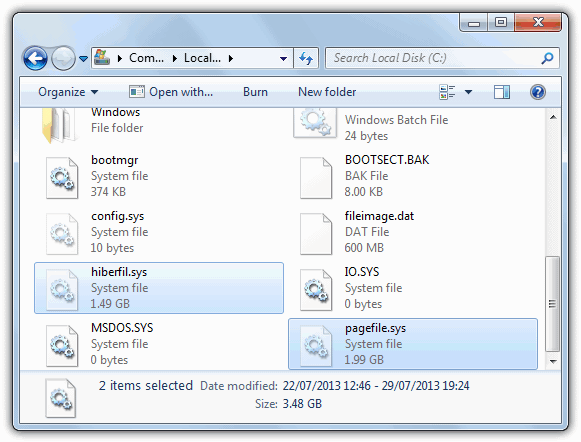
Task: Click the 'IO.SYS' file name
Action: (362, 272)
